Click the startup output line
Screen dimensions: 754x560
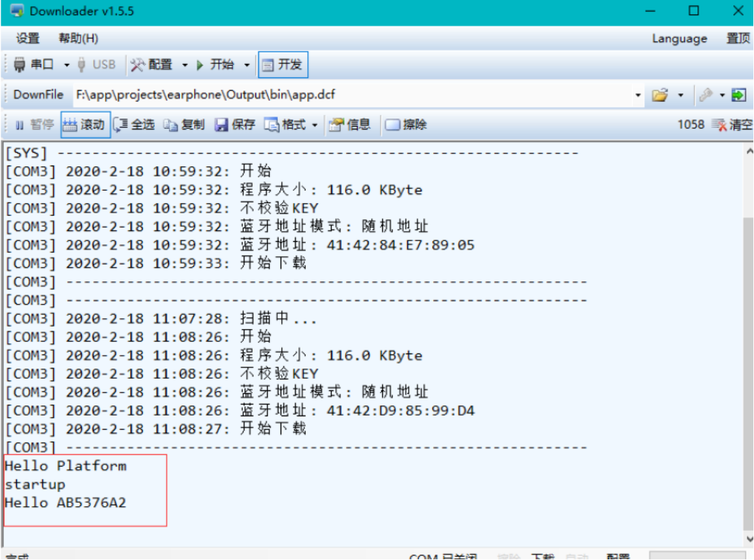[x=35, y=484]
